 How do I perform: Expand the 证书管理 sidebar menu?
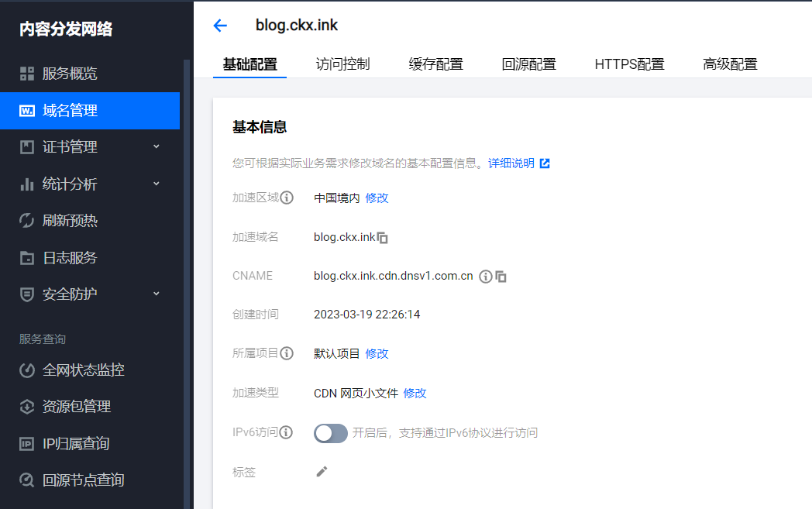[90, 147]
